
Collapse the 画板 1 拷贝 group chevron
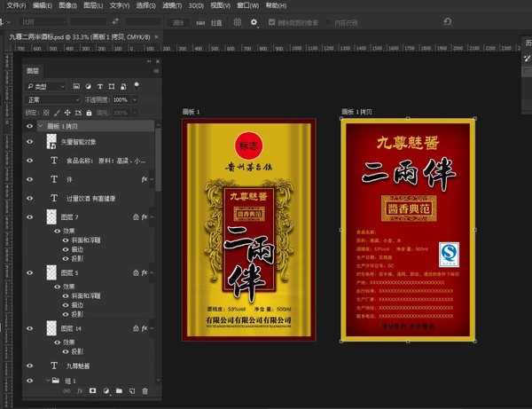(x=41, y=126)
